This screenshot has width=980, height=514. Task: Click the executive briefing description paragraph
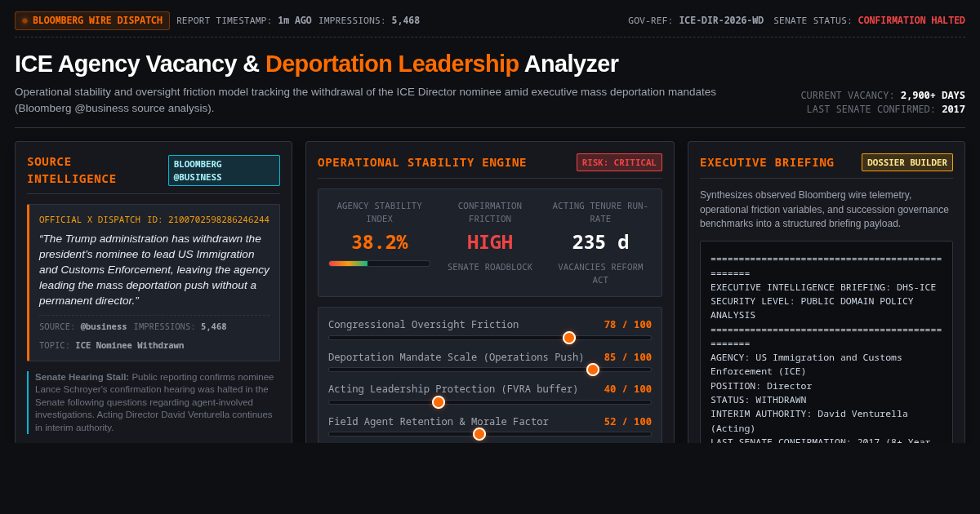click(x=825, y=210)
